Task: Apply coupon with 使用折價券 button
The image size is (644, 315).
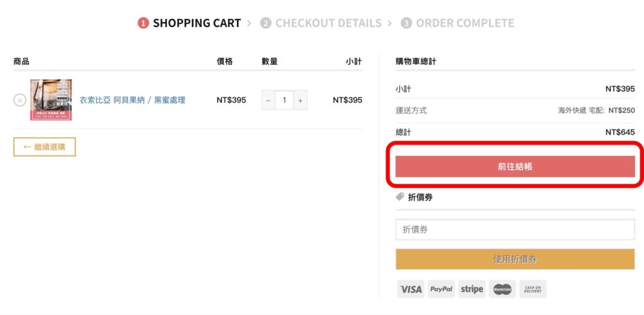Action: coord(514,259)
